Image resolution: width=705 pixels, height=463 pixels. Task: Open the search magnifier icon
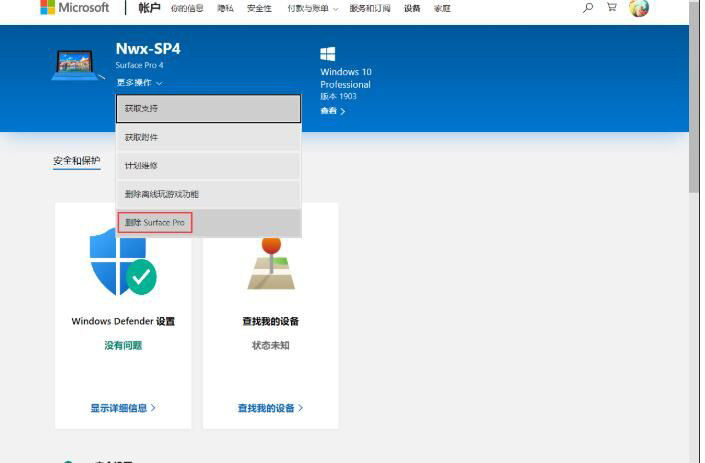588,8
